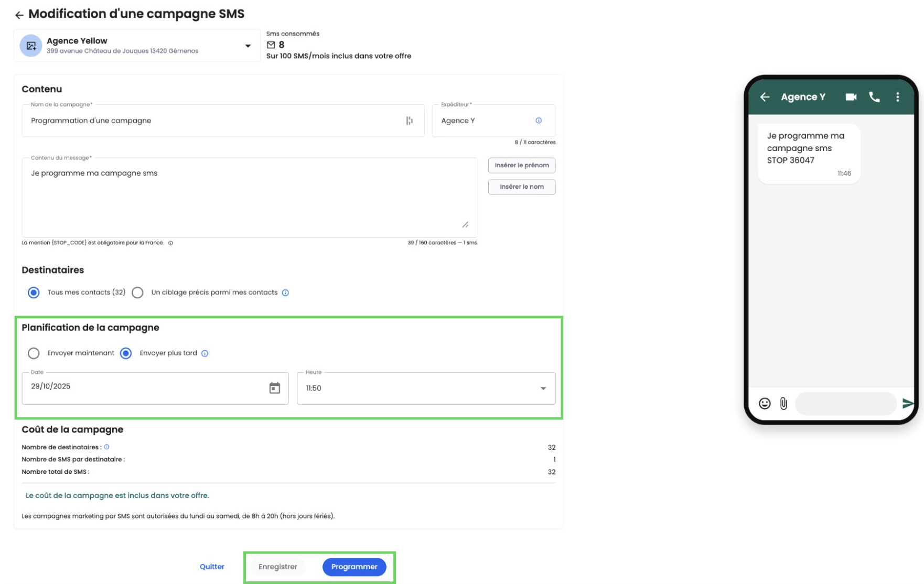Open the three-dot menu in phone preview
The image size is (924, 584).
click(x=897, y=97)
